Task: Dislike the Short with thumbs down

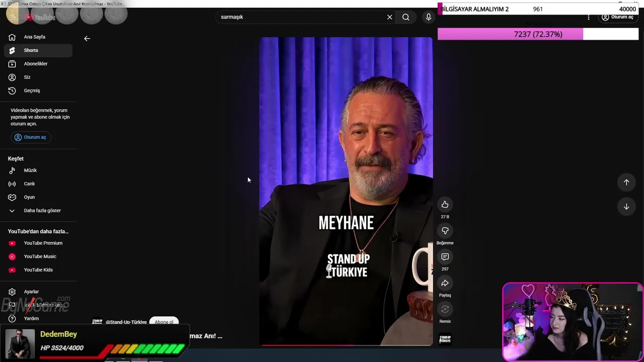Action: click(x=445, y=231)
